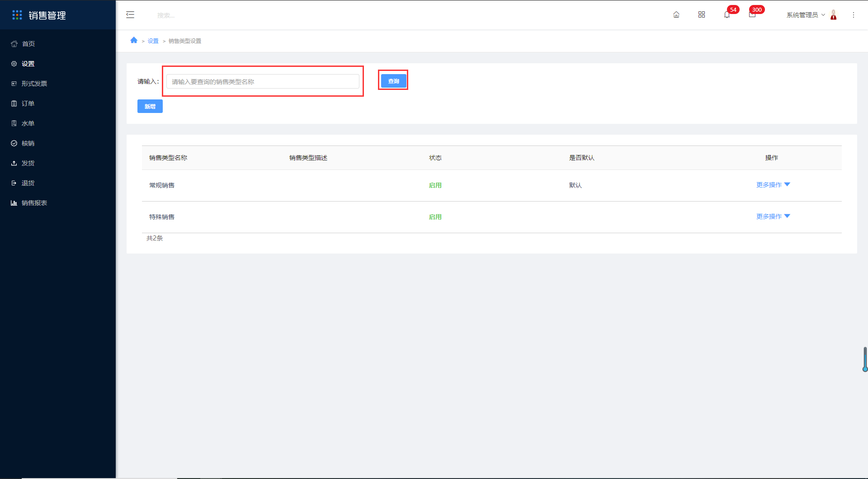Open messages icon with 300 badge
The image size is (868, 479).
click(x=752, y=15)
